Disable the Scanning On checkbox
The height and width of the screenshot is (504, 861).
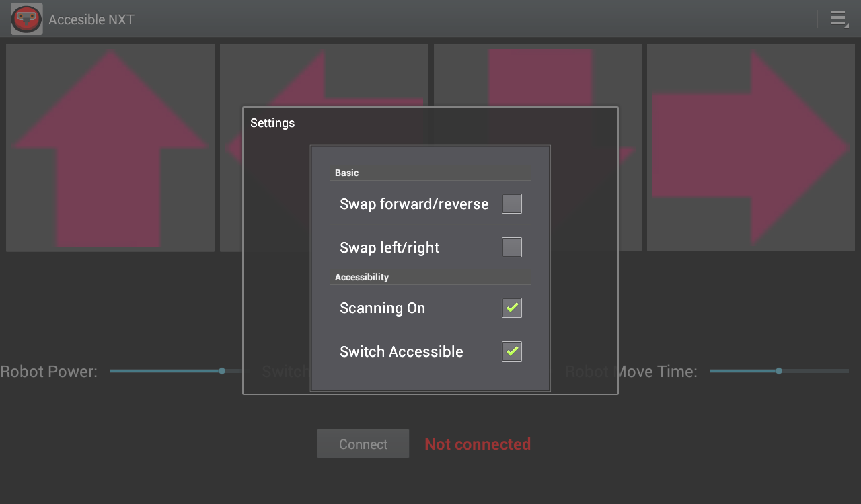511,308
